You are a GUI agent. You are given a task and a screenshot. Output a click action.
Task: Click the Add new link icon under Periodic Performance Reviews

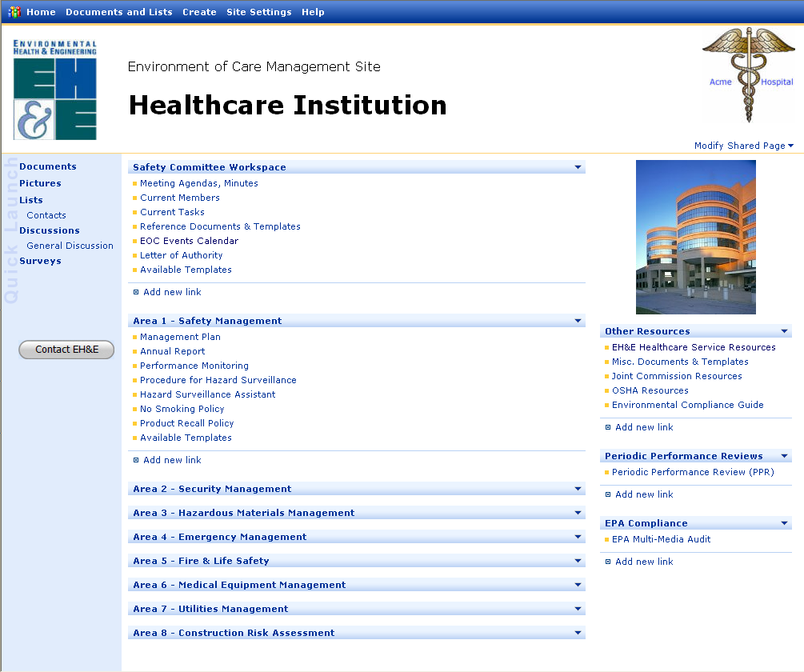click(608, 494)
